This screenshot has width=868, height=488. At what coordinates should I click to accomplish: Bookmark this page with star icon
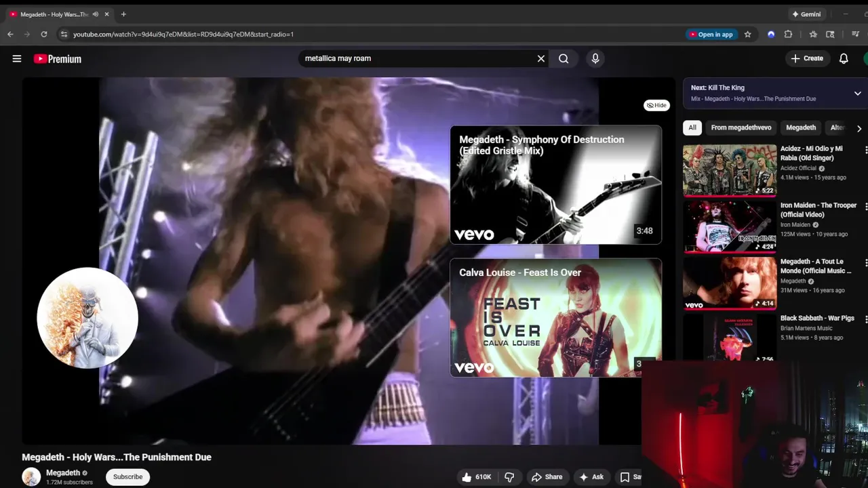[748, 34]
